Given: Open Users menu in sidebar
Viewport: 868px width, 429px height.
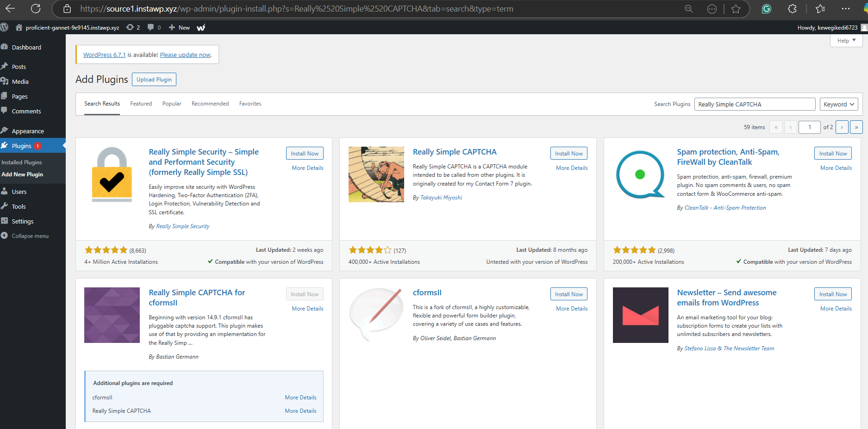Looking at the screenshot, I should point(19,192).
